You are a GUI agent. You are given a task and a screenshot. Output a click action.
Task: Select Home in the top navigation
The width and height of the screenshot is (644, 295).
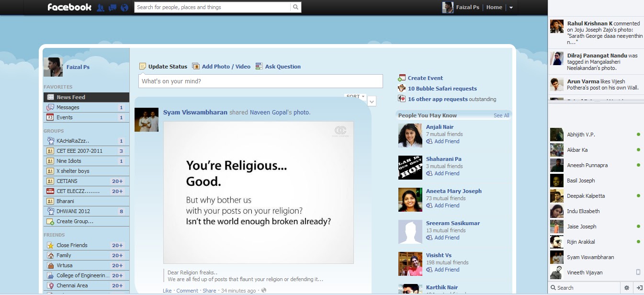(494, 7)
